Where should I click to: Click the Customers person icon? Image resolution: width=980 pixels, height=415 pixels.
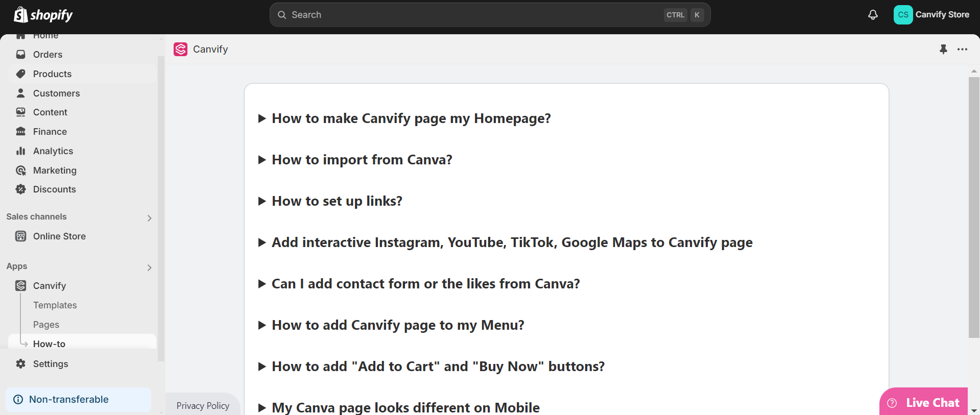(x=20, y=93)
